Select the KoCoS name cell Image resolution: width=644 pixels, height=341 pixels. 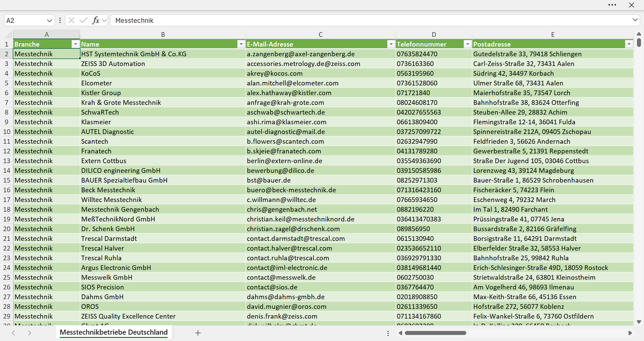tap(163, 73)
